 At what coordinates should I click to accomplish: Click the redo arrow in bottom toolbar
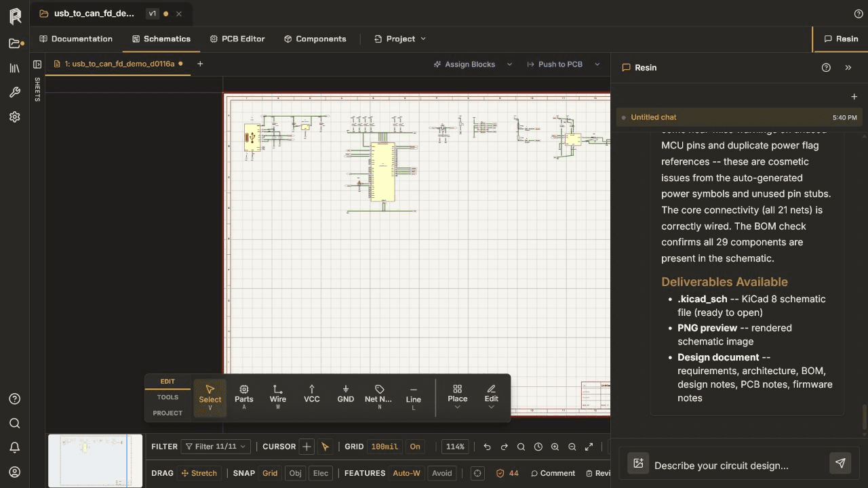click(504, 447)
